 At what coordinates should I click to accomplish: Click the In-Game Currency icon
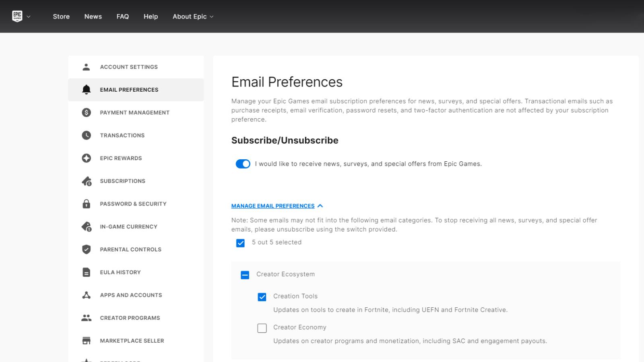[x=87, y=226]
